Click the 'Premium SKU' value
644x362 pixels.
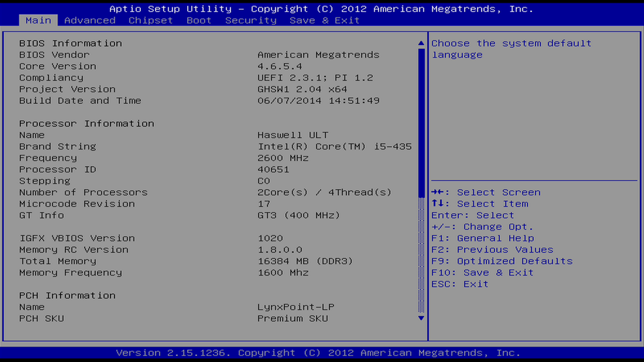point(293,319)
